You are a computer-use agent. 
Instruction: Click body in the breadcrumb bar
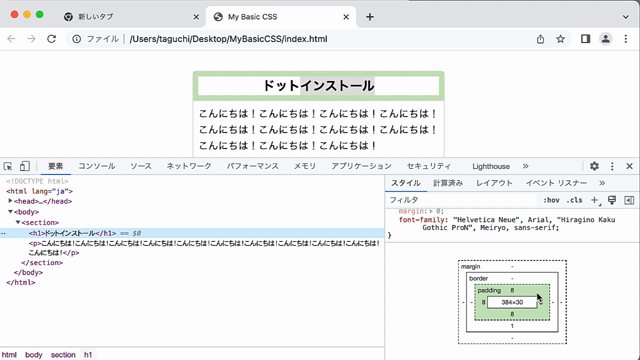33,355
